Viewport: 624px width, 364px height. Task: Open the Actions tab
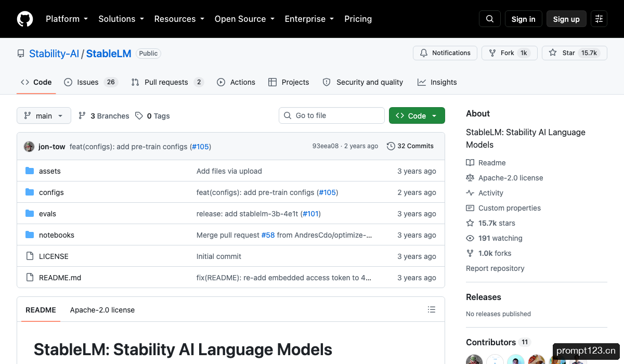[x=236, y=82]
